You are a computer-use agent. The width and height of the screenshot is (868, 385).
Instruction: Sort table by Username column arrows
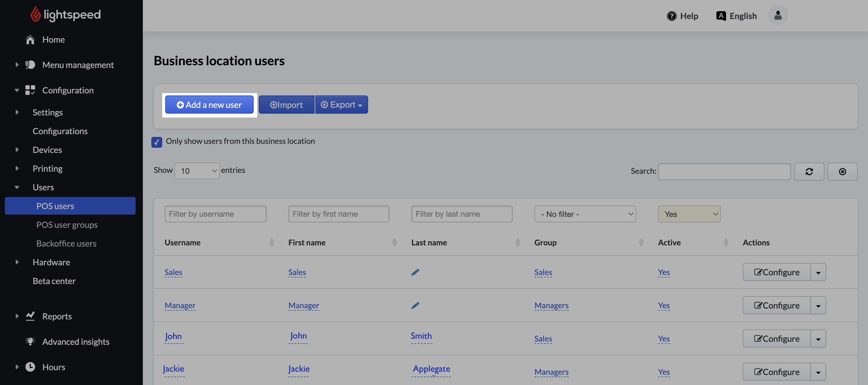point(271,242)
